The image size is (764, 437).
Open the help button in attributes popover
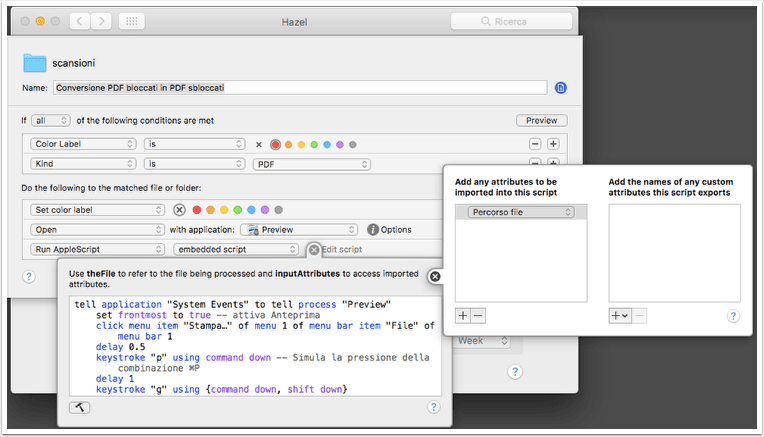733,316
